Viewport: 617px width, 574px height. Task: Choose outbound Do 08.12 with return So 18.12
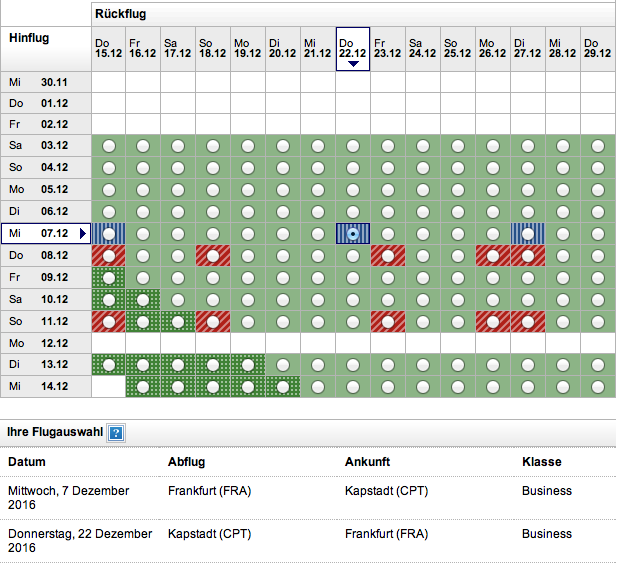(213, 256)
